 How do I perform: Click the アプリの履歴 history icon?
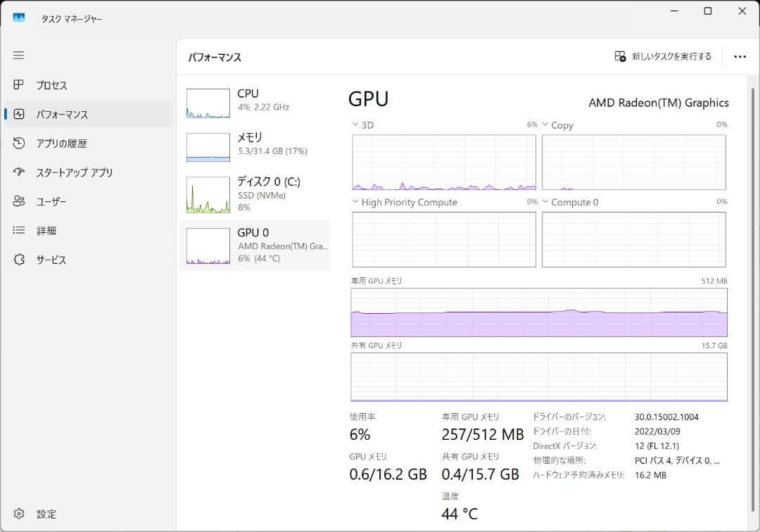tap(19, 144)
